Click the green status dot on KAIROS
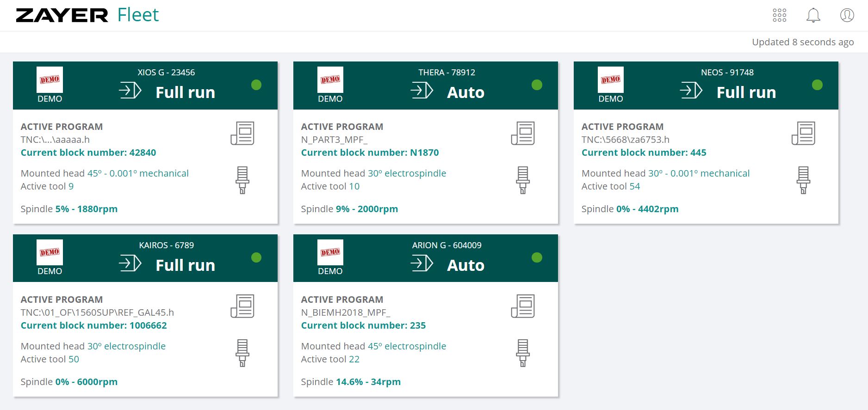The height and width of the screenshot is (410, 868). click(256, 257)
